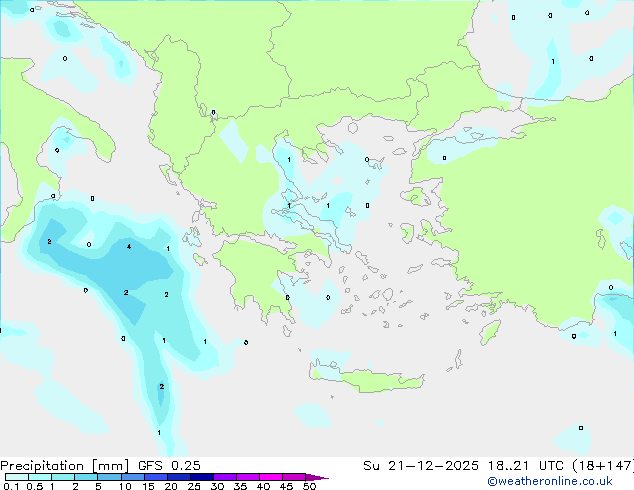Select the 25–30 mm navy legend swatch
Viewport: 634px width, 490px height.
(202, 477)
